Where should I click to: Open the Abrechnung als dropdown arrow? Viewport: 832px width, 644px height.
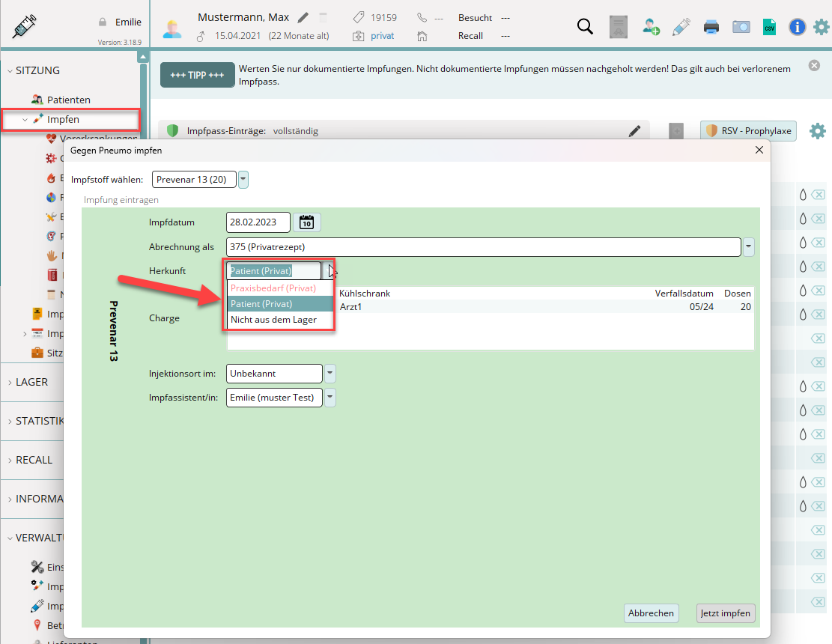coord(748,246)
